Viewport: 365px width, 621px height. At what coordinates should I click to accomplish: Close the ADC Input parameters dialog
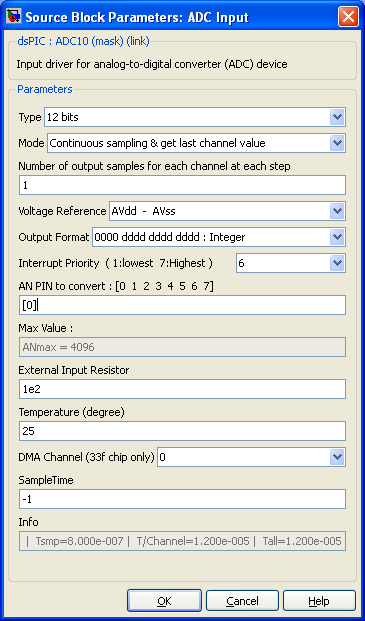tap(348, 17)
